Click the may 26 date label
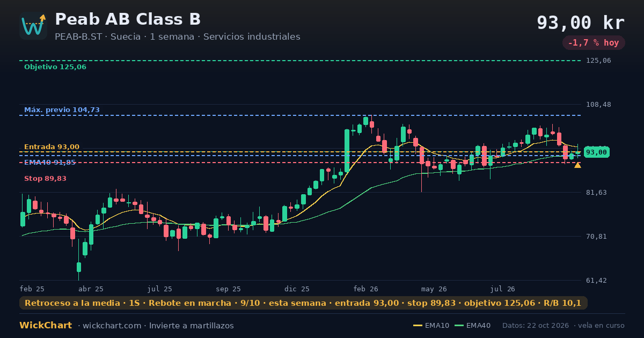 point(434,289)
